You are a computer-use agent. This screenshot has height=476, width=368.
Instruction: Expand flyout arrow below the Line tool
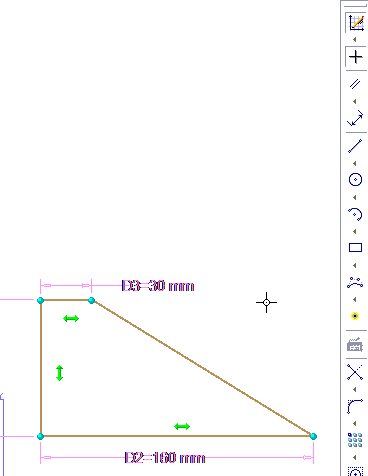pos(355,164)
